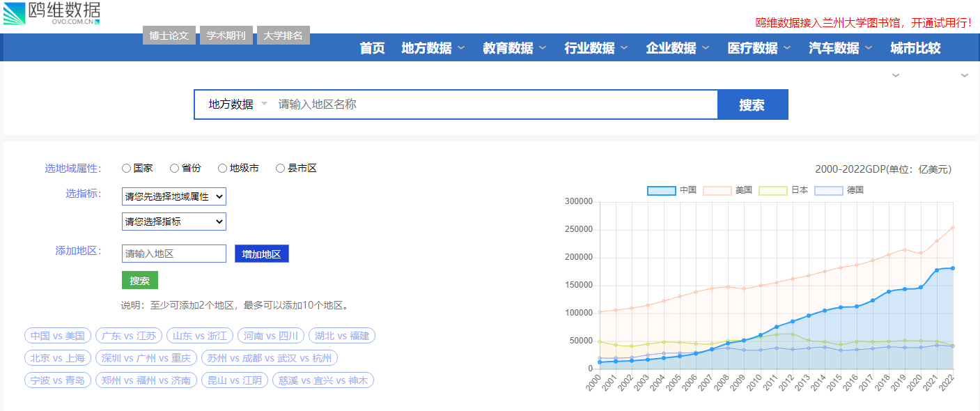Select the 国家 radio button
The width and height of the screenshot is (980, 411).
pos(126,167)
